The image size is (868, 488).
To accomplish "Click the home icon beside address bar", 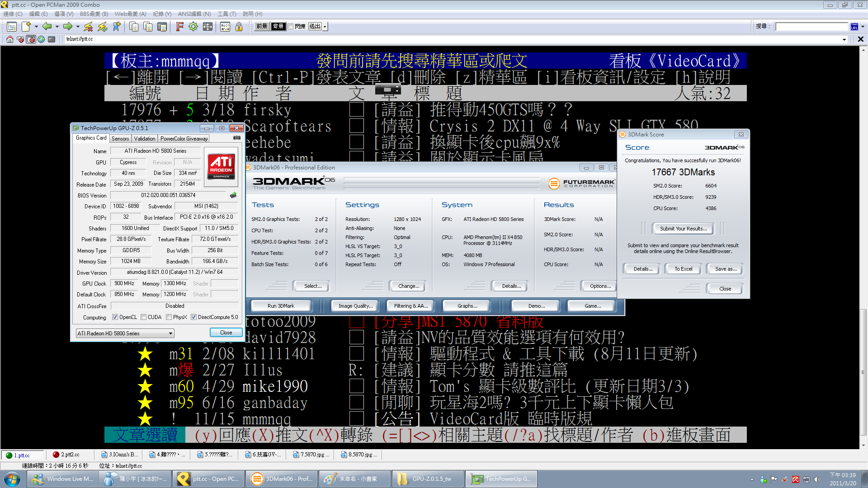I will pos(9,39).
